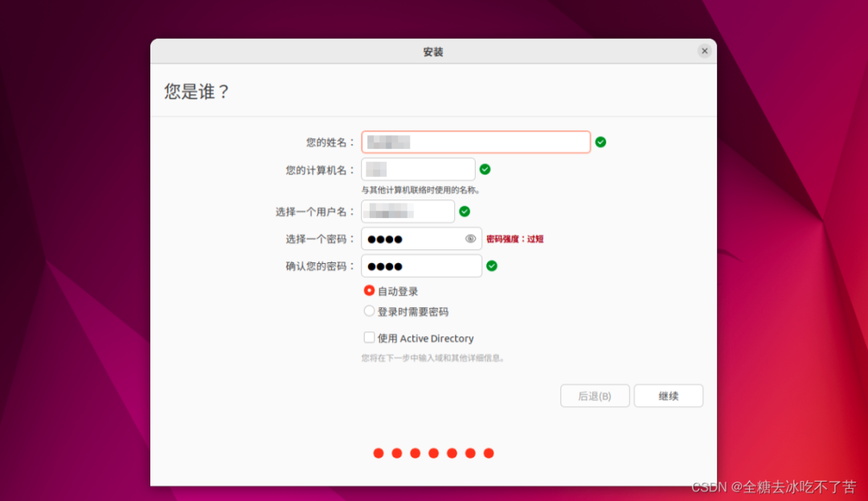Image resolution: width=868 pixels, height=501 pixels.
Task: Close the 安装 installer window
Action: point(704,51)
